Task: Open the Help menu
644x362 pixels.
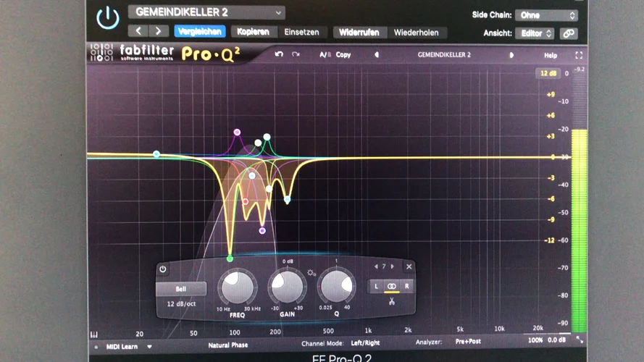Action: tap(551, 56)
